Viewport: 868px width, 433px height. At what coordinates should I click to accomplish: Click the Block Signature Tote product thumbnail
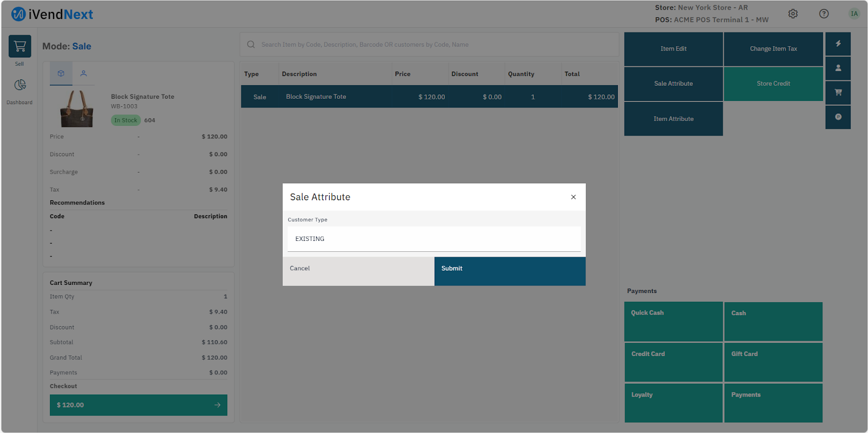pos(76,109)
